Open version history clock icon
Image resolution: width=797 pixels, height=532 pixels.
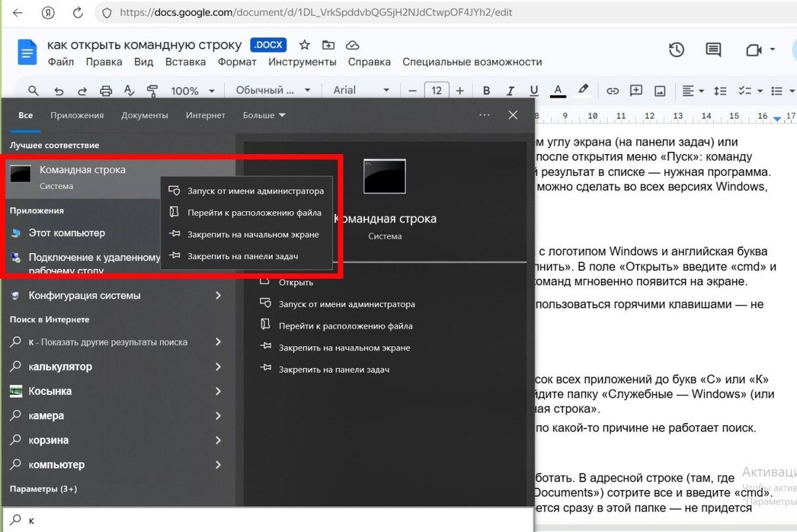click(x=676, y=50)
